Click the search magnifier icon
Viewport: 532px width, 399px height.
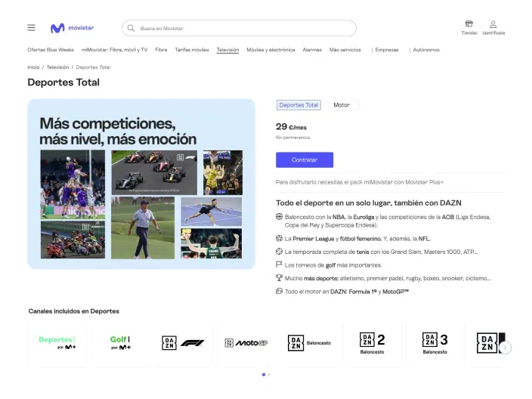131,28
